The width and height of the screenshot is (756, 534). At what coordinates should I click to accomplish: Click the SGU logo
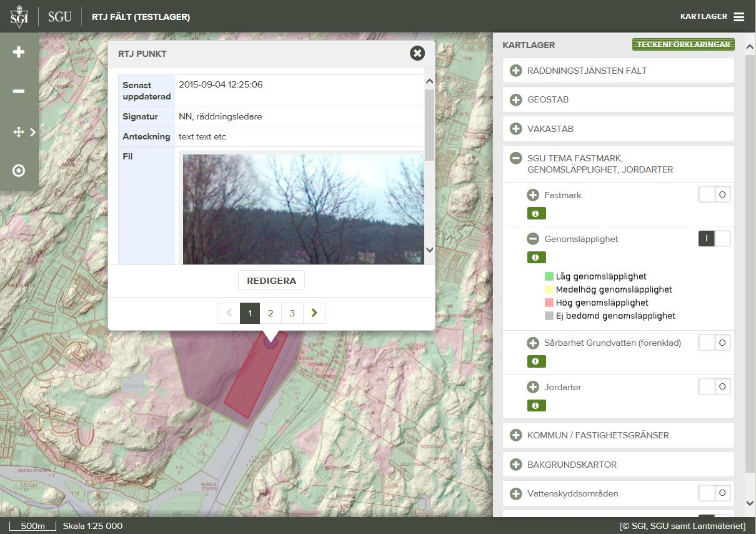coord(60,17)
